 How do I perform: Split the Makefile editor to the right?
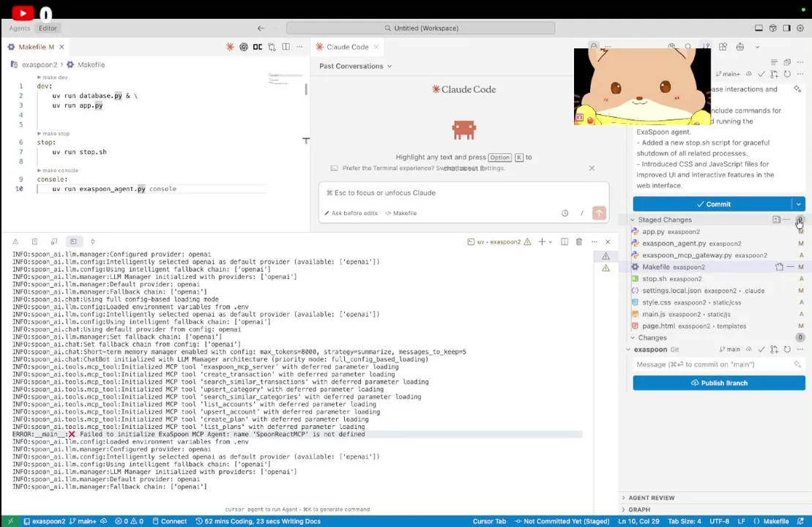286,47
